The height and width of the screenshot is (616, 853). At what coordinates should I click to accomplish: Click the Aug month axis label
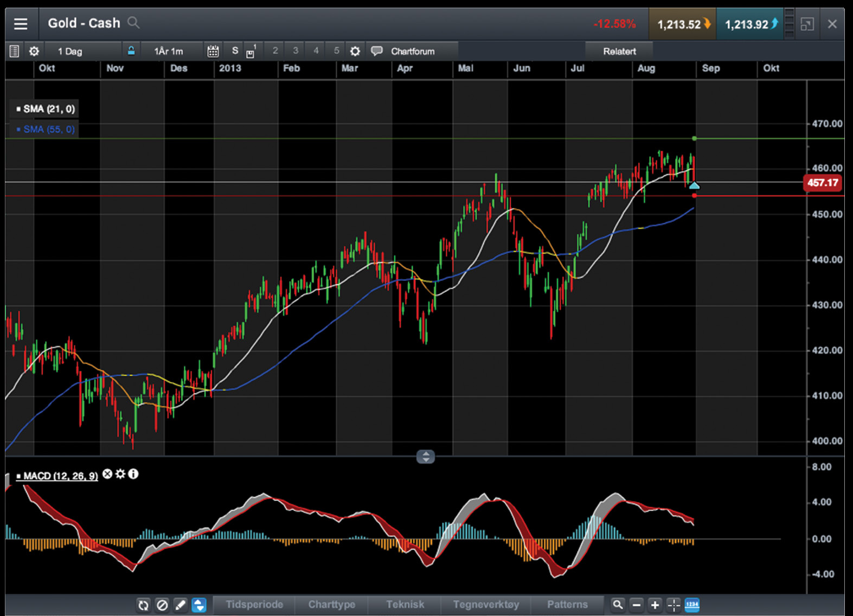coord(646,68)
